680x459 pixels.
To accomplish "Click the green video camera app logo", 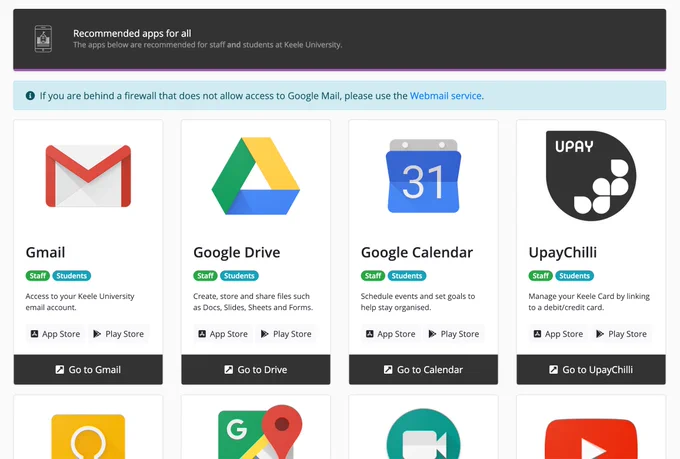I will [423, 434].
